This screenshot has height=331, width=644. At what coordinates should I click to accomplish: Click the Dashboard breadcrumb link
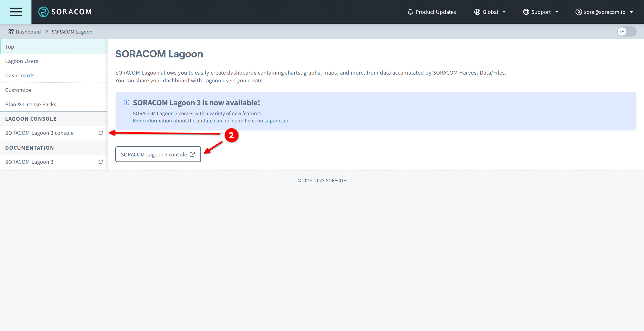click(28, 31)
